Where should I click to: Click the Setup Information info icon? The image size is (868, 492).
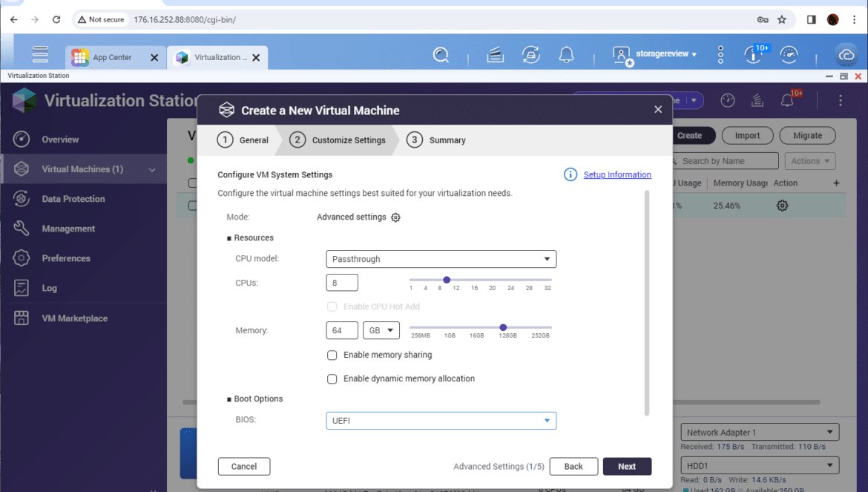pyautogui.click(x=571, y=175)
